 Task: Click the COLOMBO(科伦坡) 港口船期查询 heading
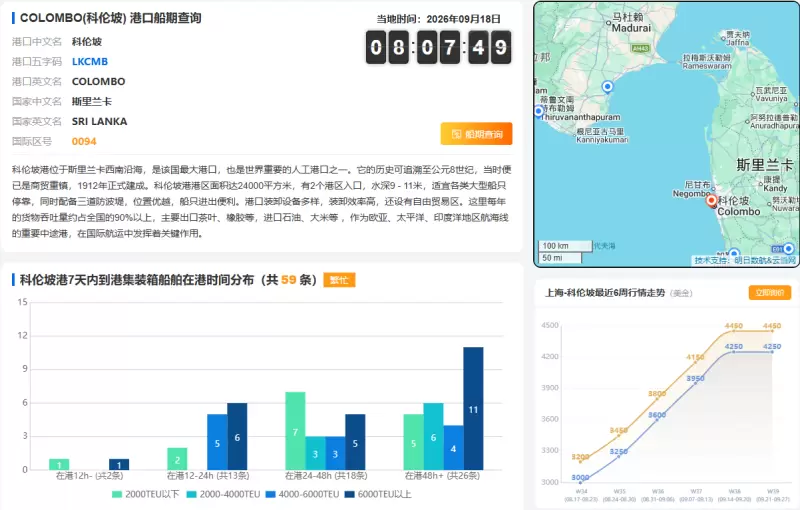coord(111,18)
